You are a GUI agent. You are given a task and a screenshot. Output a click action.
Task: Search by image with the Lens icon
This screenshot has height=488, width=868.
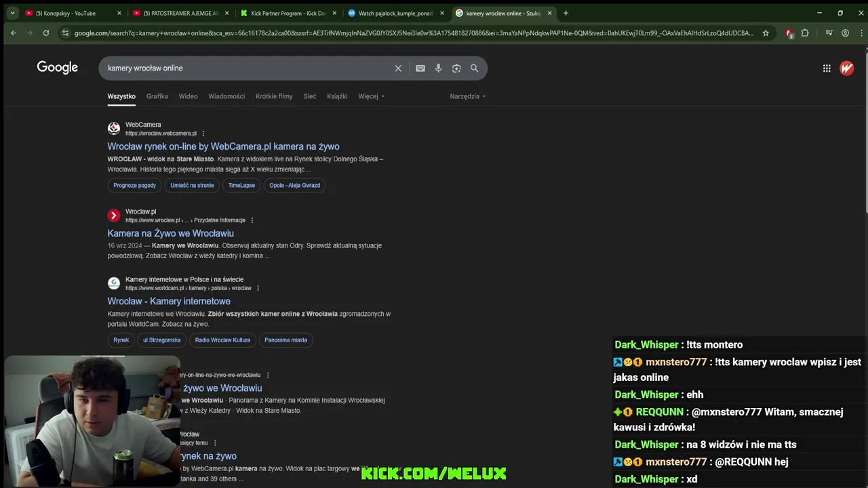[456, 68]
